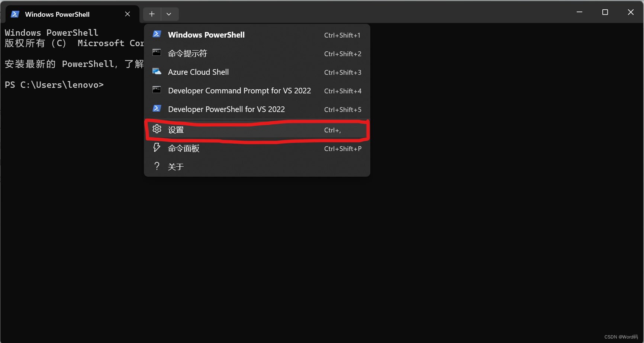Image resolution: width=644 pixels, height=343 pixels.
Task: Collapse the new-tab profile dropdown chevron
Action: tap(169, 14)
